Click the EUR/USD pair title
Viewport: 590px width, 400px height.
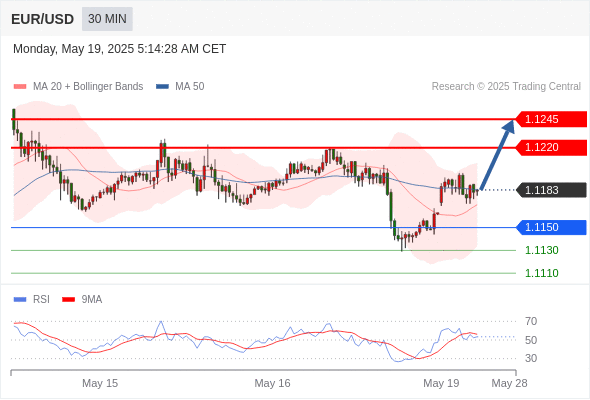[43, 19]
